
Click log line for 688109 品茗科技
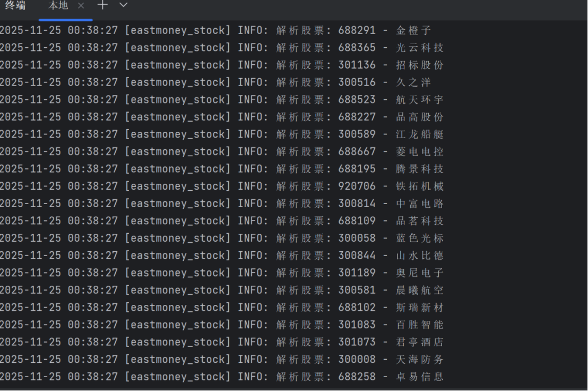pos(222,220)
